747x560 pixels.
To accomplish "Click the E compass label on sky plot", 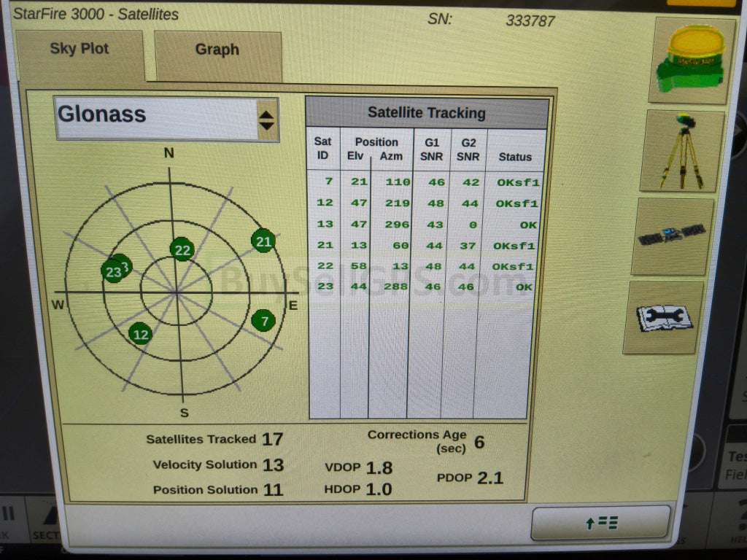I will click(x=293, y=306).
